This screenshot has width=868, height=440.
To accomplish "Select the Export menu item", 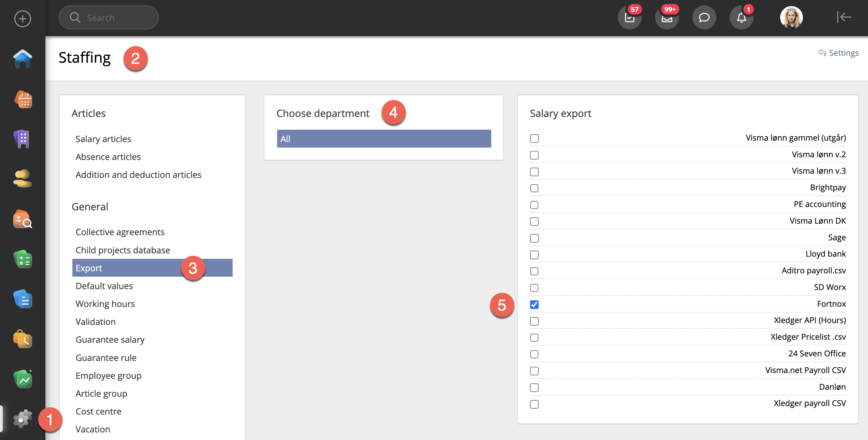I will point(152,268).
